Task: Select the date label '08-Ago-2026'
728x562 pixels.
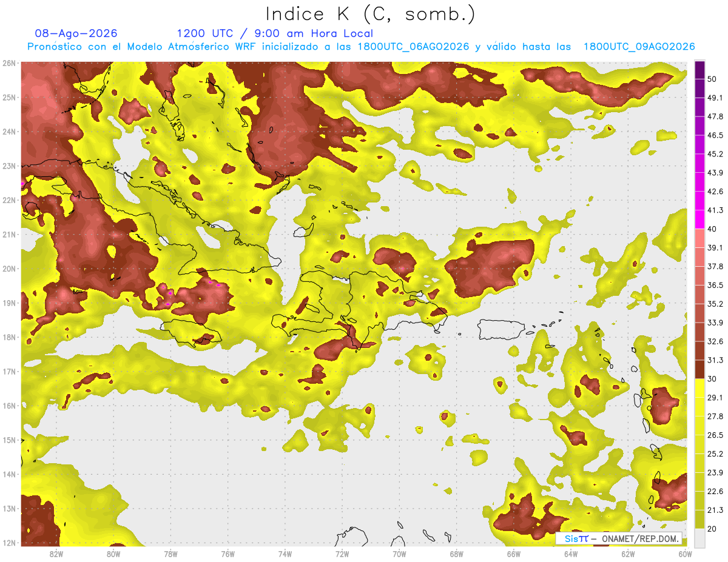Action: [x=76, y=33]
